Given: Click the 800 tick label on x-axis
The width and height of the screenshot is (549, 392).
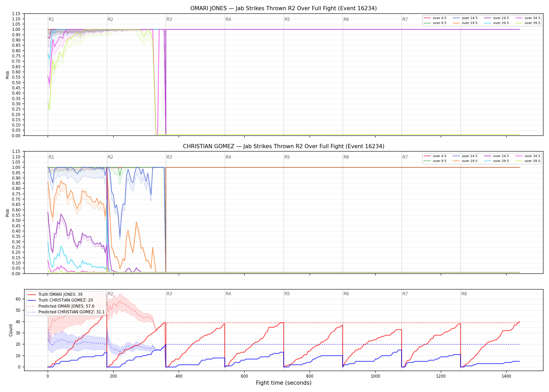Looking at the screenshot, I should 310,376.
